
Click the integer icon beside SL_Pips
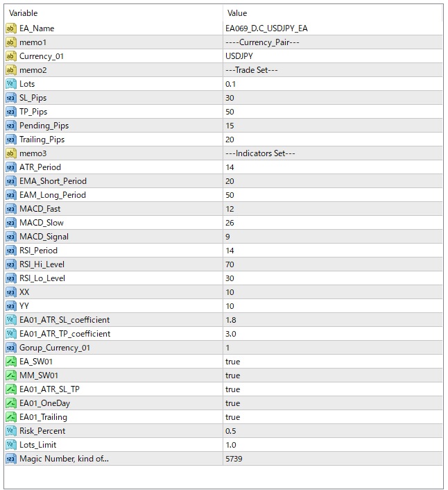click(x=10, y=98)
